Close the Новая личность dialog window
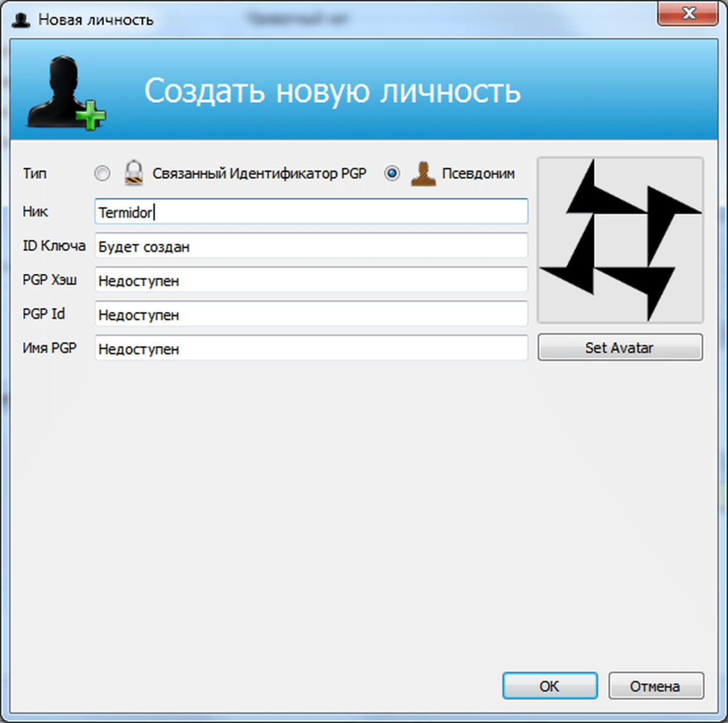This screenshot has height=723, width=728. coord(687,14)
